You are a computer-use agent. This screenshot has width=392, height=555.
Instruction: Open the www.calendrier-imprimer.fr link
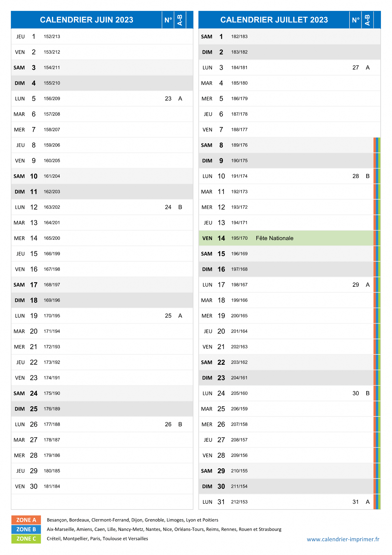pos(343,539)
